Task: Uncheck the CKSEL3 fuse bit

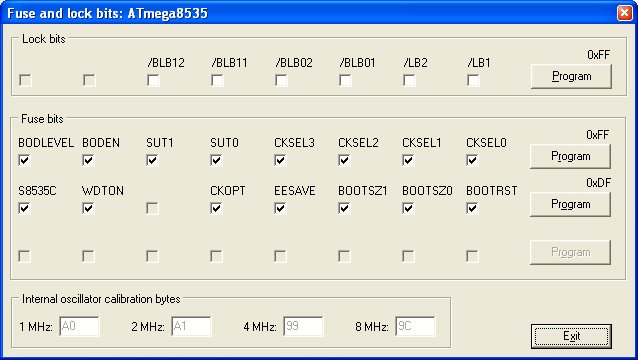Action: click(280, 160)
